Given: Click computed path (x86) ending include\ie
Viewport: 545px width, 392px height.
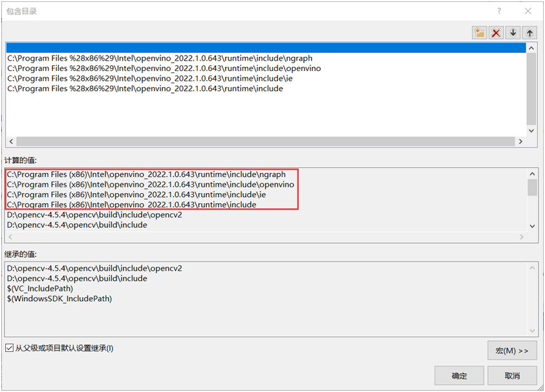Looking at the screenshot, I should [136, 194].
